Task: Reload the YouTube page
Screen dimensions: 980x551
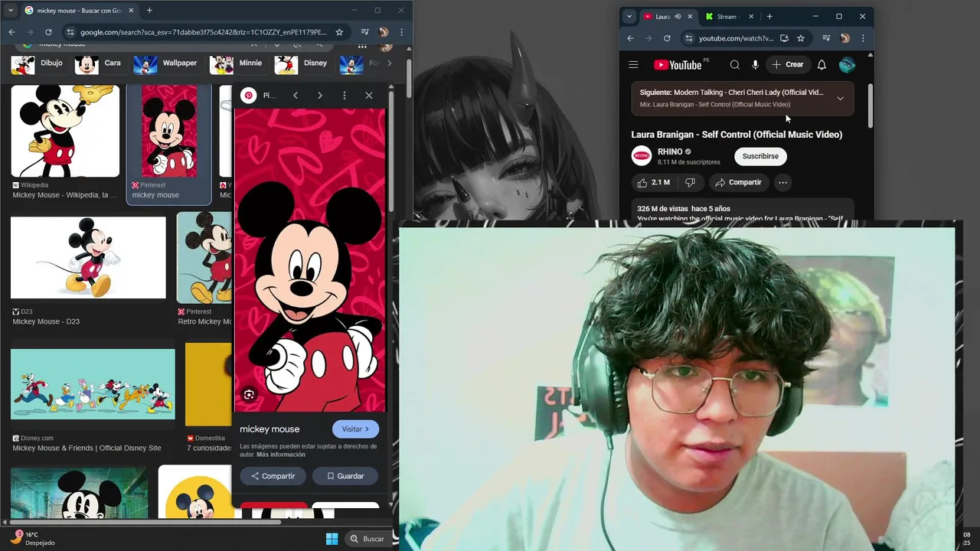Action: pos(667,38)
